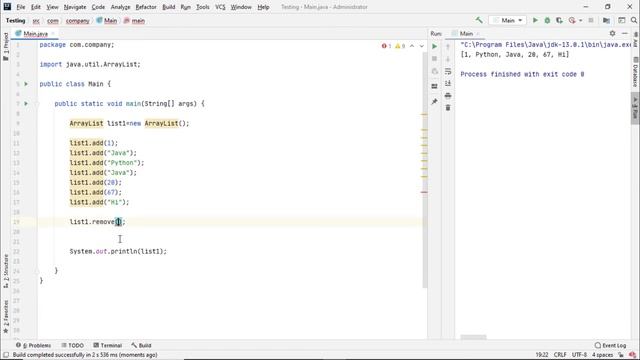Go to previous highlighted error arrow
This screenshot has height=360, width=640.
click(x=412, y=46)
